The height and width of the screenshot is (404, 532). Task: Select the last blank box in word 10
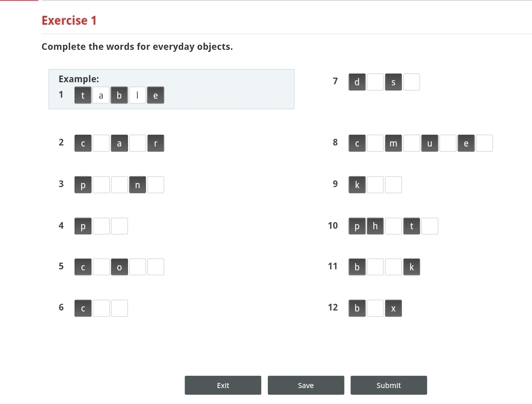[430, 226]
